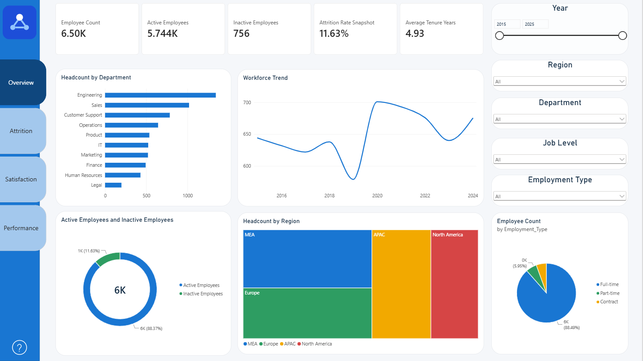
Task: Click the app logo icon in the sidebar
Action: click(20, 22)
